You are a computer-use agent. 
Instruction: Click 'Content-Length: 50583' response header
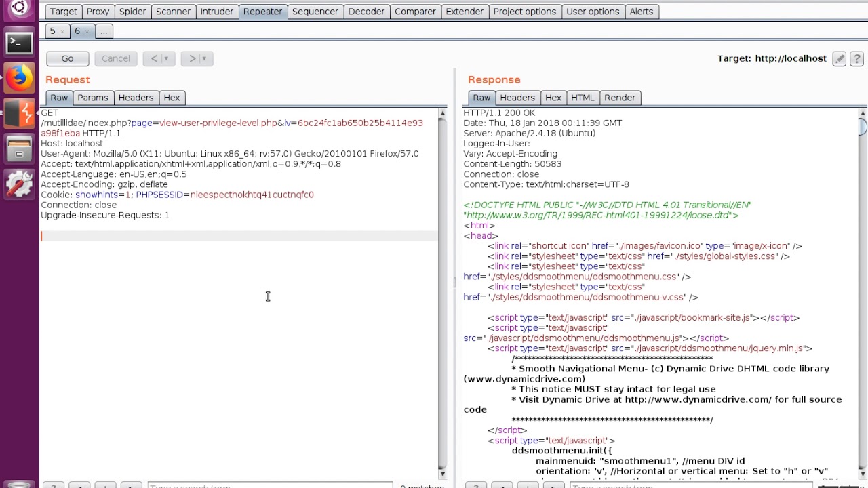[x=513, y=164]
